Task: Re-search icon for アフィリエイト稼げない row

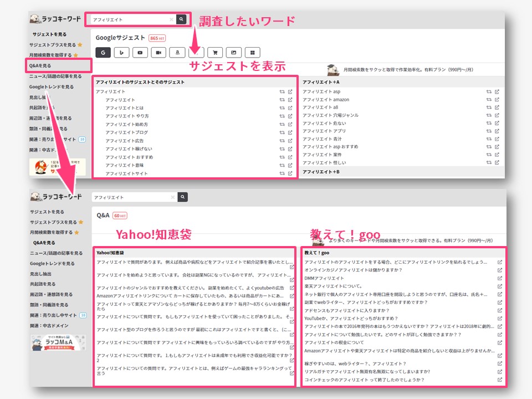Action: [282, 149]
